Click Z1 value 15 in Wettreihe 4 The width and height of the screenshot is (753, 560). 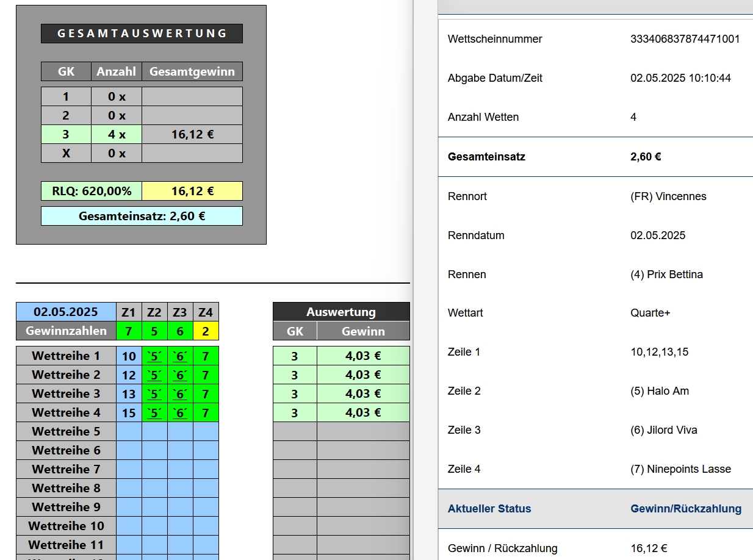coord(129,412)
